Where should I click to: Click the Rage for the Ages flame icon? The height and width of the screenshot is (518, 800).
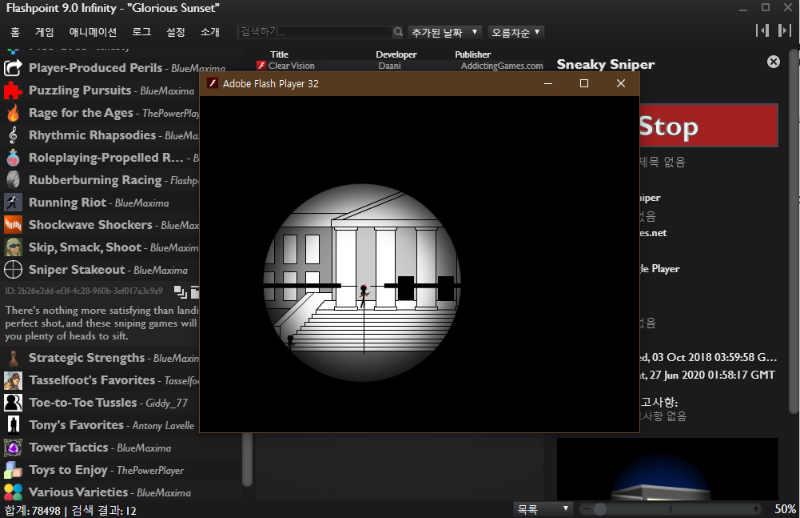pyautogui.click(x=13, y=113)
